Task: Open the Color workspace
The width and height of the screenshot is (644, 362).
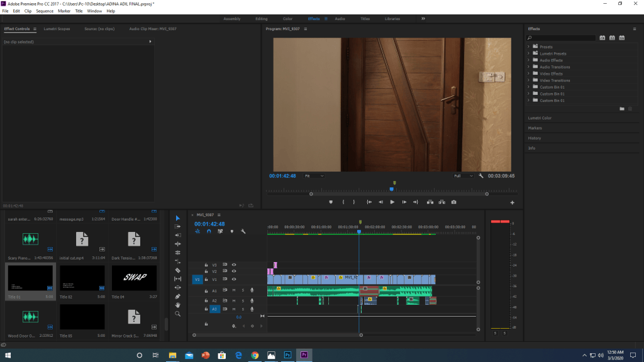Action: pyautogui.click(x=287, y=18)
